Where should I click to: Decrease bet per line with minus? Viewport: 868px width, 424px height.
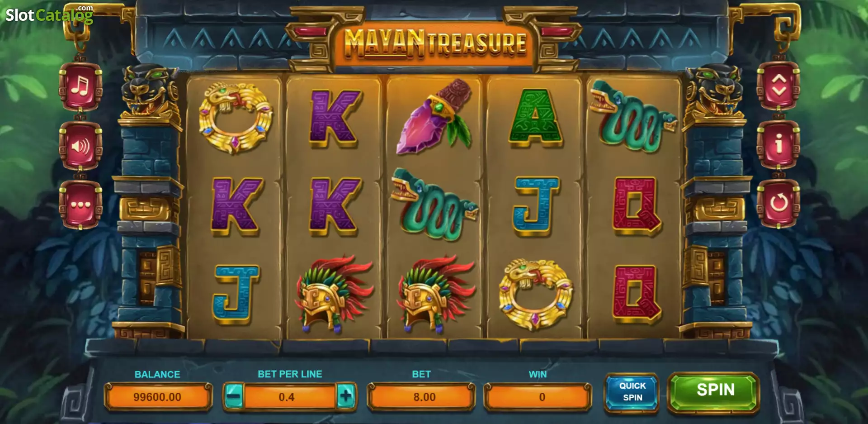tap(234, 397)
